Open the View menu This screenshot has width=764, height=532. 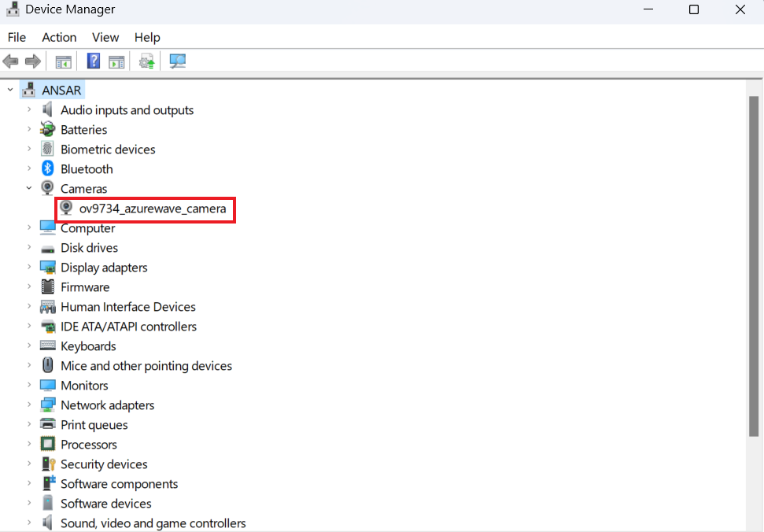pos(105,38)
